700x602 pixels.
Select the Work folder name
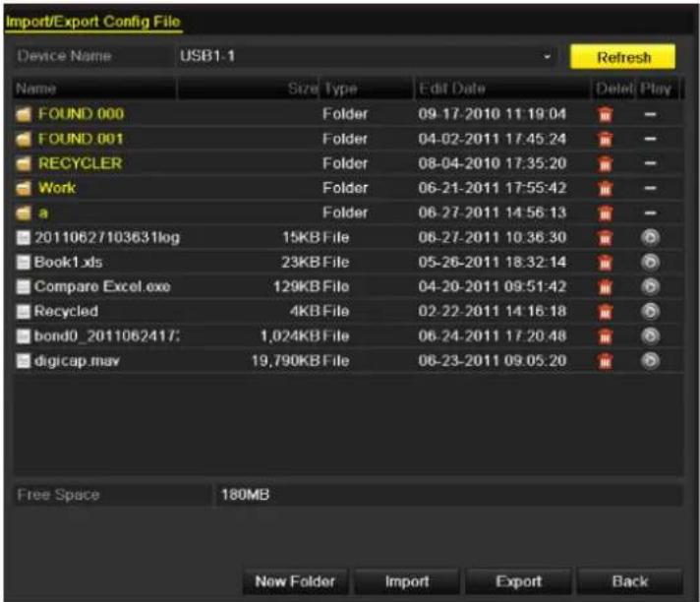57,188
